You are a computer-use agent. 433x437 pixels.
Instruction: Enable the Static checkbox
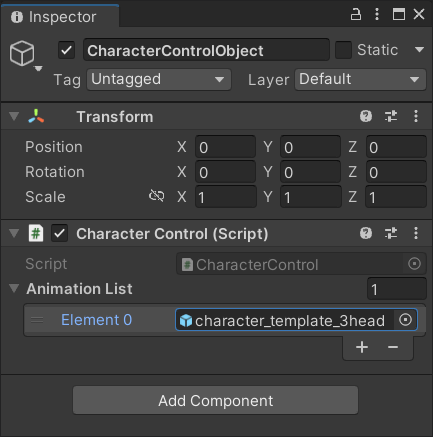point(343,50)
